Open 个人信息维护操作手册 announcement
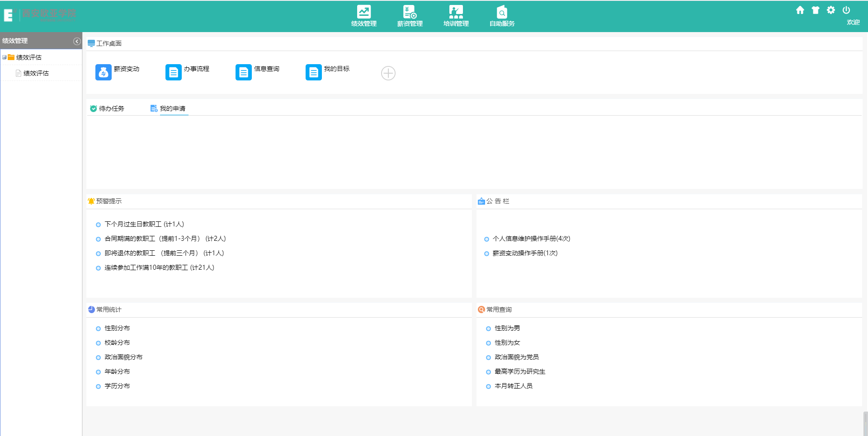This screenshot has width=868, height=436. click(x=531, y=239)
